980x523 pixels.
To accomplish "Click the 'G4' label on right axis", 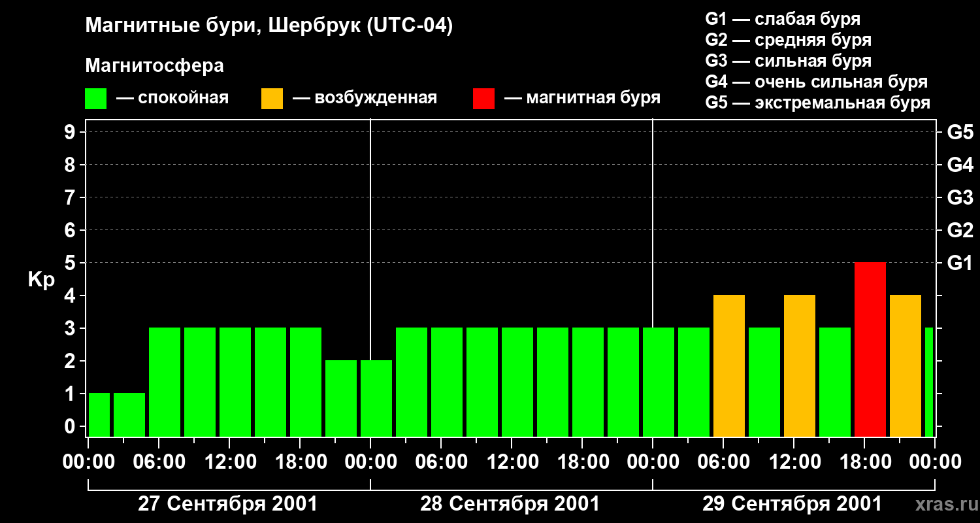I will tap(960, 165).
